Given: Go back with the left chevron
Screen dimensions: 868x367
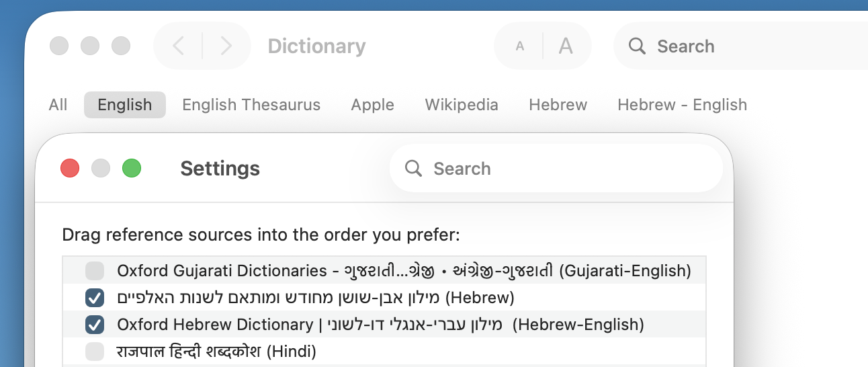Looking at the screenshot, I should pos(178,46).
